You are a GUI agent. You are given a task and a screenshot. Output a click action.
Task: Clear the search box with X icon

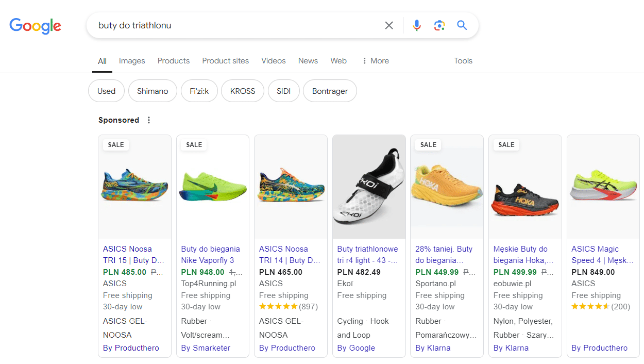[x=389, y=25]
